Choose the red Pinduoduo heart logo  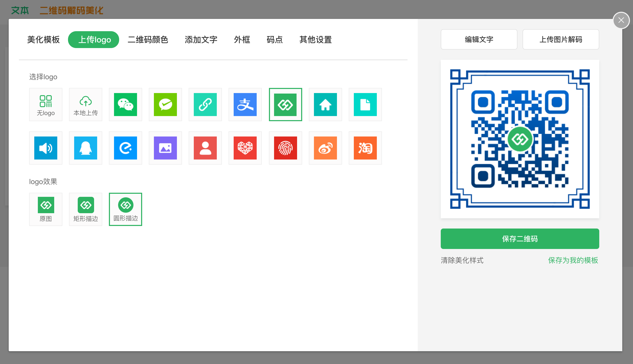click(245, 148)
